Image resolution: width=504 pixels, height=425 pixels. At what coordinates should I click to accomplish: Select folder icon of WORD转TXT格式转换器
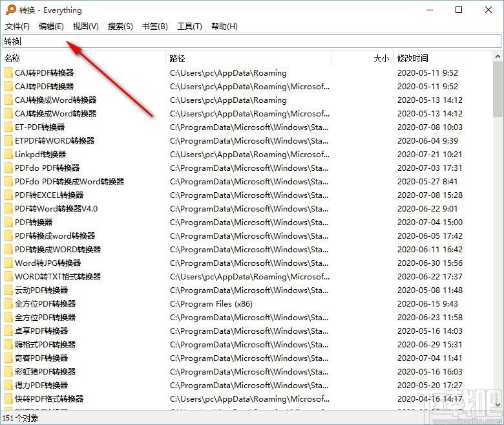pyautogui.click(x=8, y=276)
